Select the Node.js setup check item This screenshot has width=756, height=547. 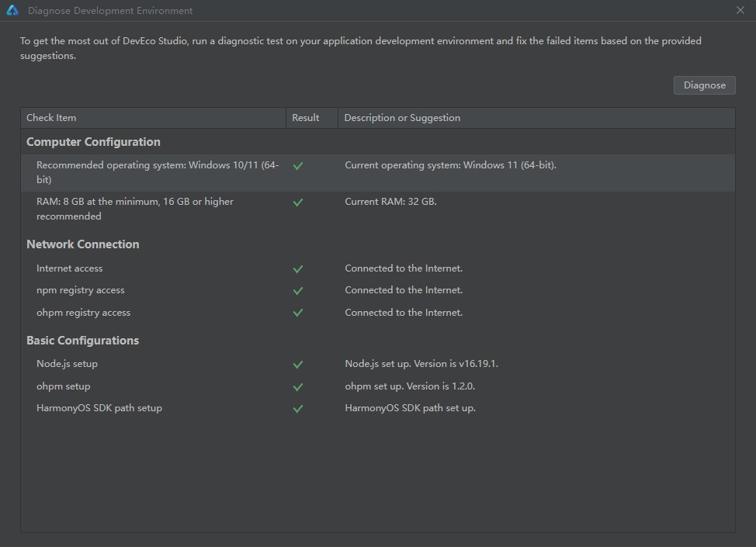tap(67, 364)
